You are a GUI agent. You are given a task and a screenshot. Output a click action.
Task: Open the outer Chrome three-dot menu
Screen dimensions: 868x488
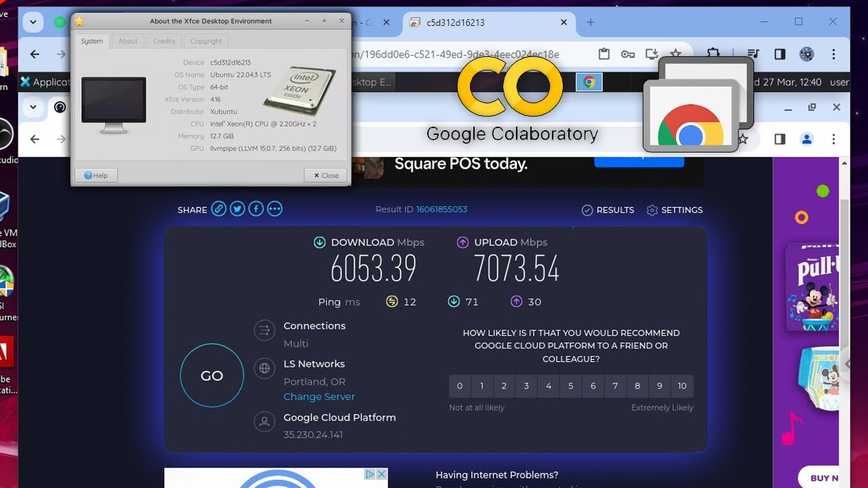coord(833,54)
